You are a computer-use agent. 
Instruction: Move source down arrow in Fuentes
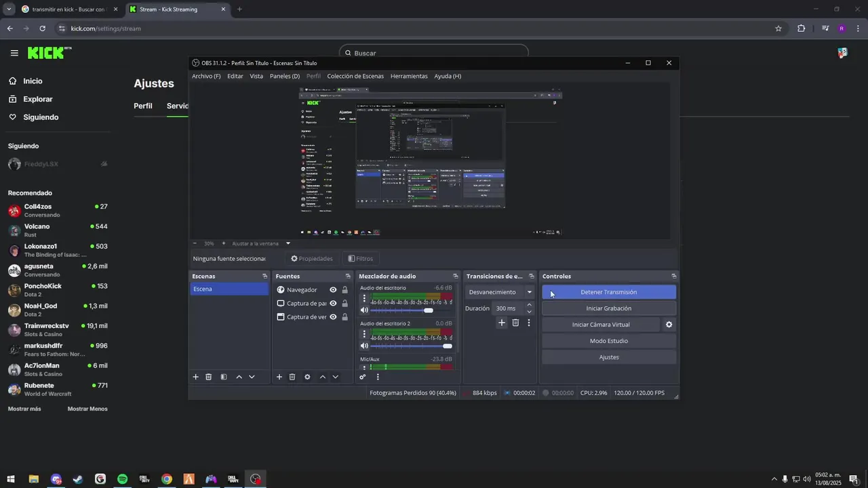[x=335, y=377]
